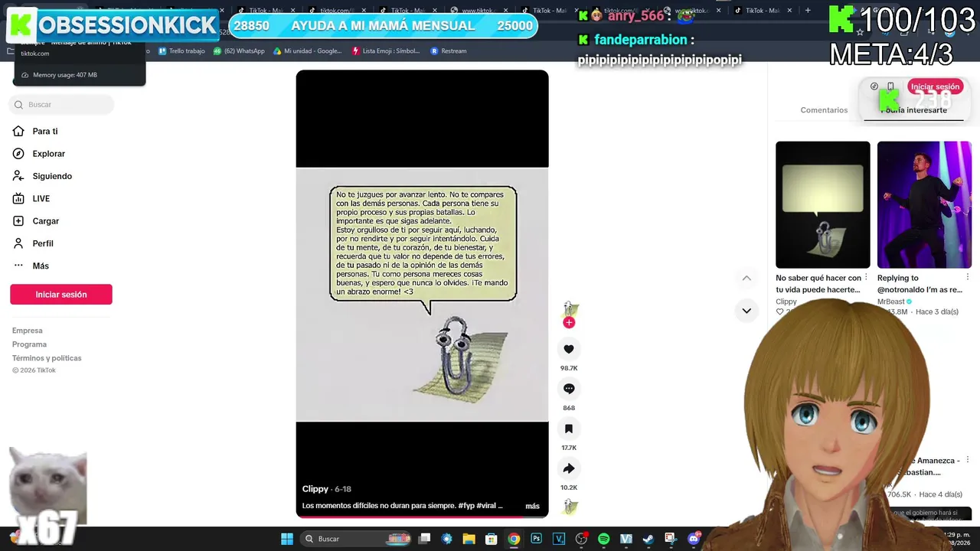Open a new browser tab with plus
This screenshot has width=980, height=551.
click(808, 11)
